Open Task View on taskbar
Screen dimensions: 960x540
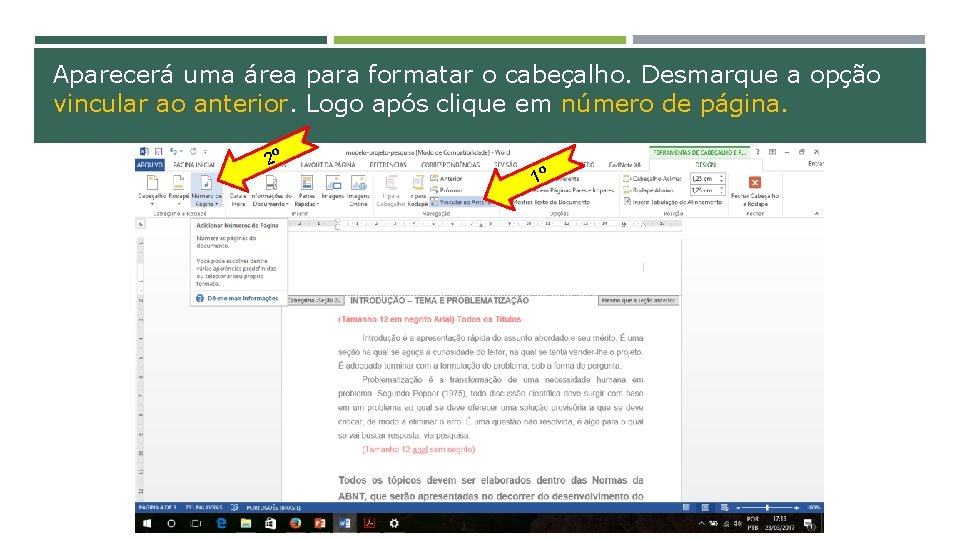coord(196,523)
